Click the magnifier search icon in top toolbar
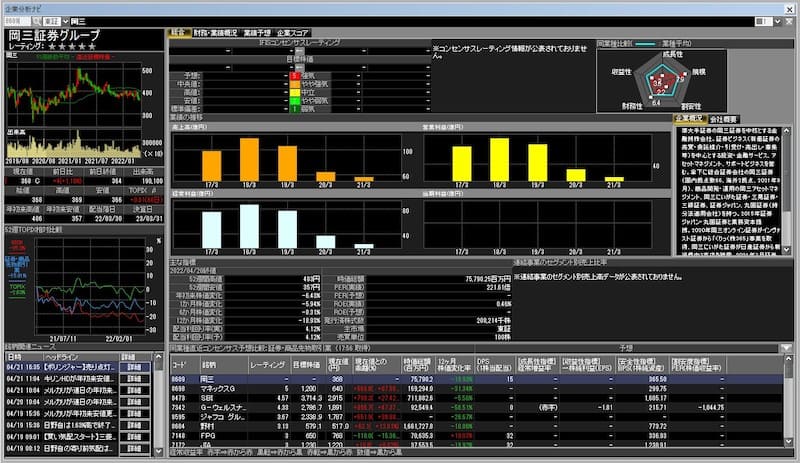This screenshot has width=800, height=463. pos(37,21)
